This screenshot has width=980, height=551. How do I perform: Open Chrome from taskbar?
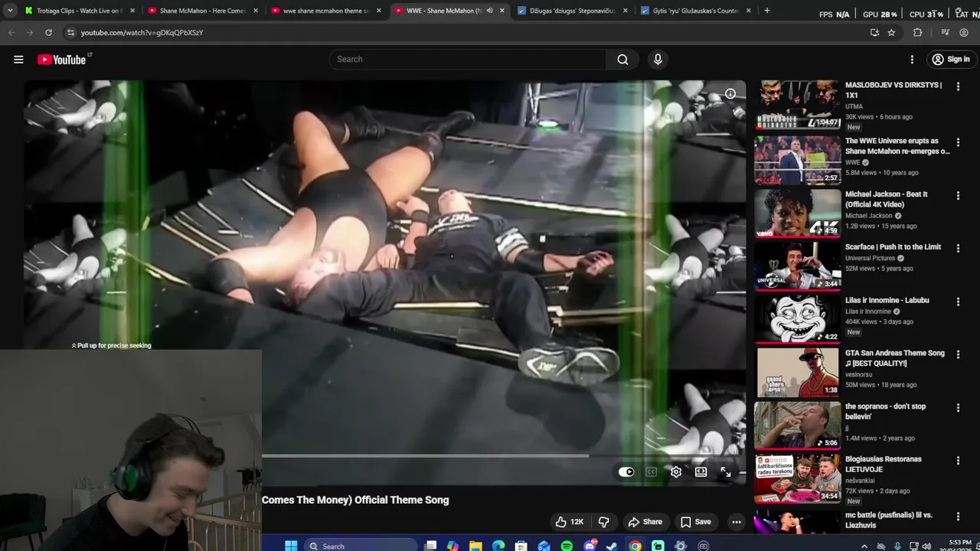[635, 546]
